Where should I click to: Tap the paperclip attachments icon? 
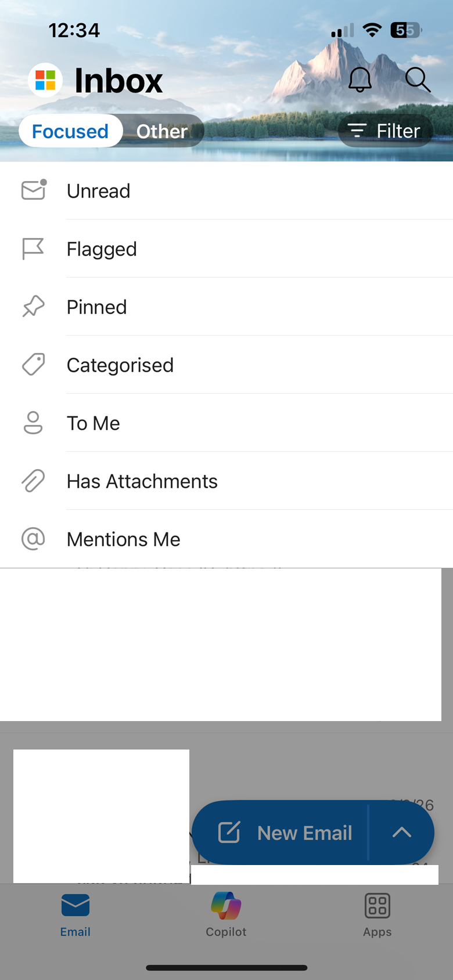point(33,481)
